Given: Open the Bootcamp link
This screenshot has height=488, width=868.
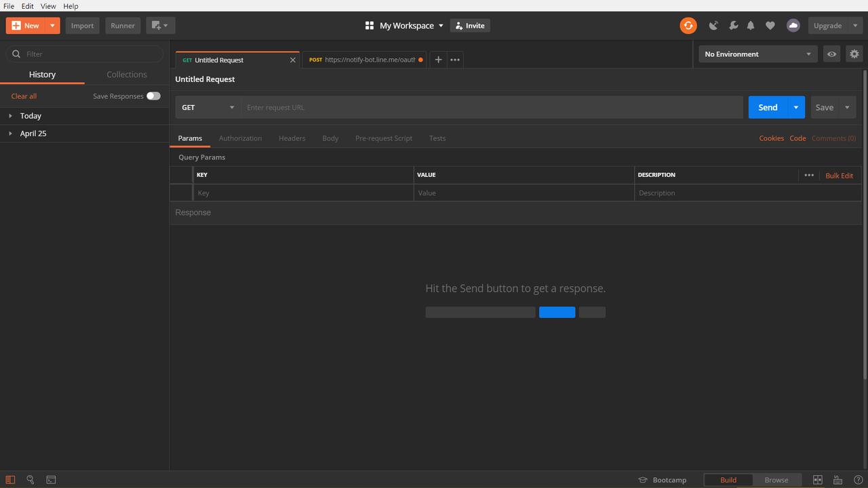Looking at the screenshot, I should tap(663, 480).
